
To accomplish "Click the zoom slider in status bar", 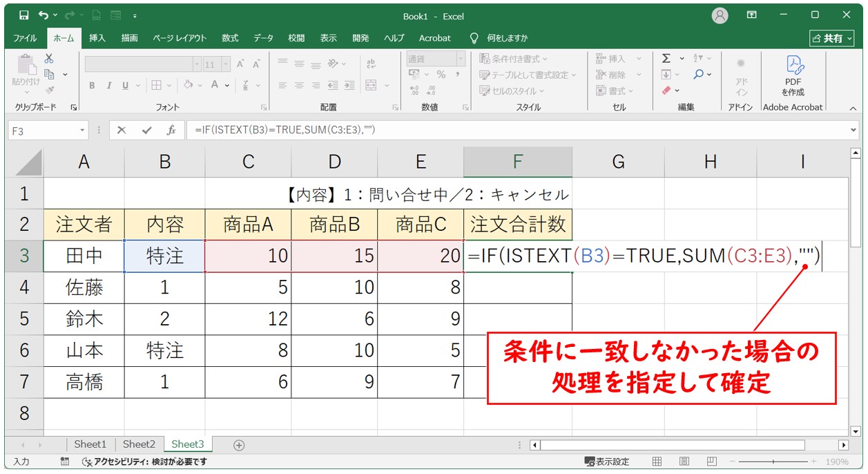I will click(773, 462).
